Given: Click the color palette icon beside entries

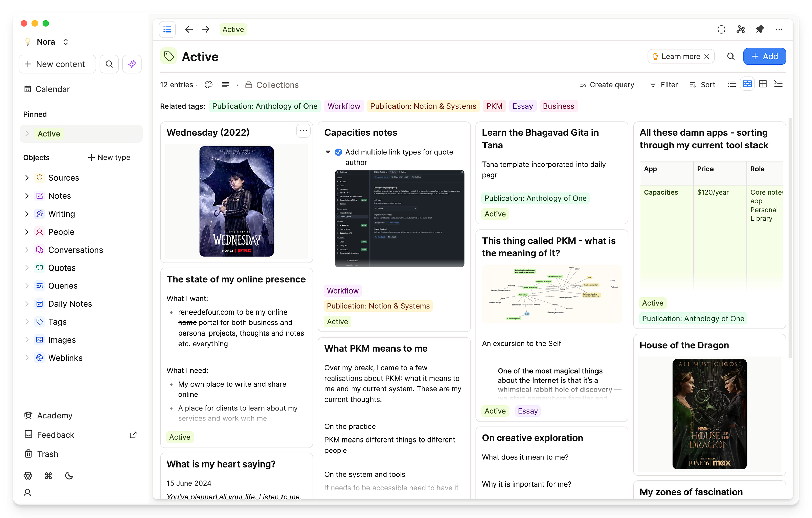Looking at the screenshot, I should (208, 85).
